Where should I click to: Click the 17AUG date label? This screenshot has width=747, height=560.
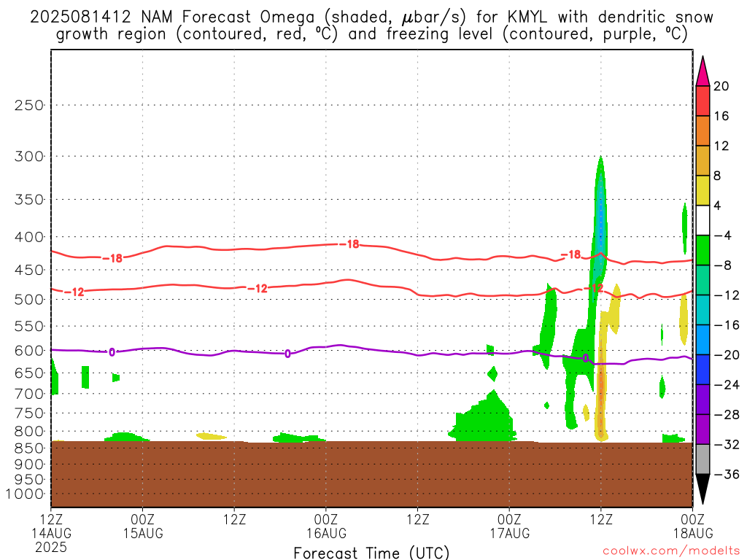tap(510, 533)
